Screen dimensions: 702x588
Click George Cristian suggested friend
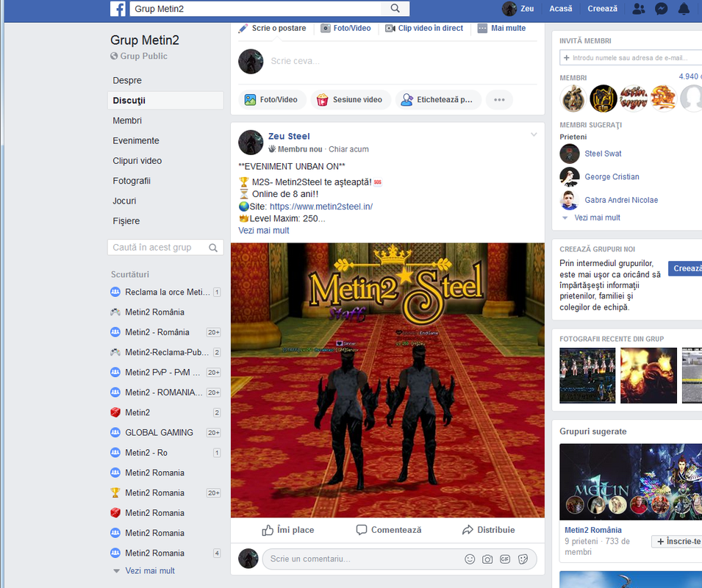pyautogui.click(x=612, y=176)
